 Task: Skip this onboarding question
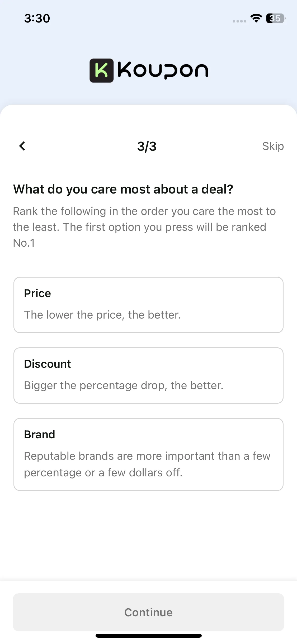click(x=273, y=146)
